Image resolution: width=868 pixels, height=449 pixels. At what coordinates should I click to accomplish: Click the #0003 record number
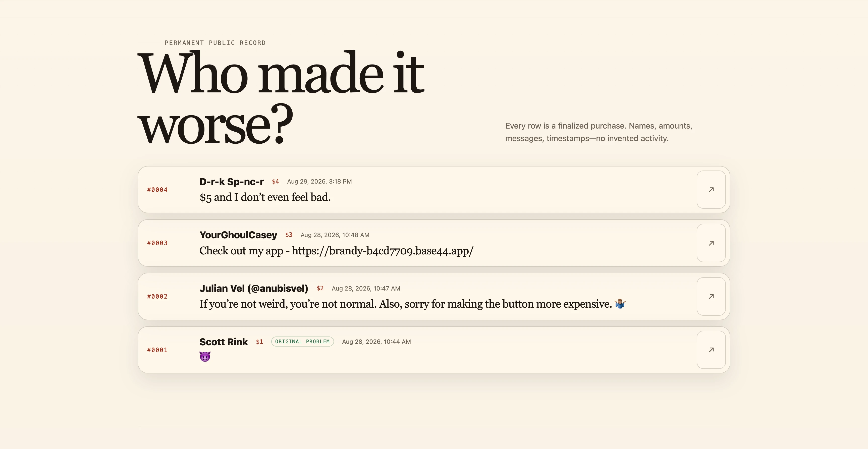coord(157,243)
